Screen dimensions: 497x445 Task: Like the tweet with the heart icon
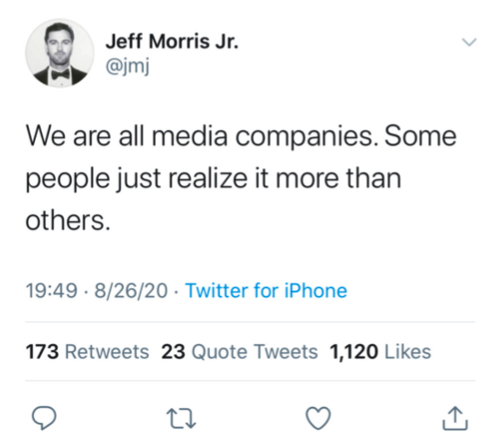click(318, 418)
